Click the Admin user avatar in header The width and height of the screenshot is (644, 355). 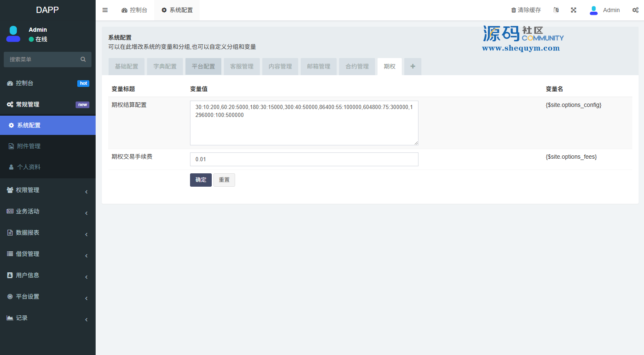point(593,10)
